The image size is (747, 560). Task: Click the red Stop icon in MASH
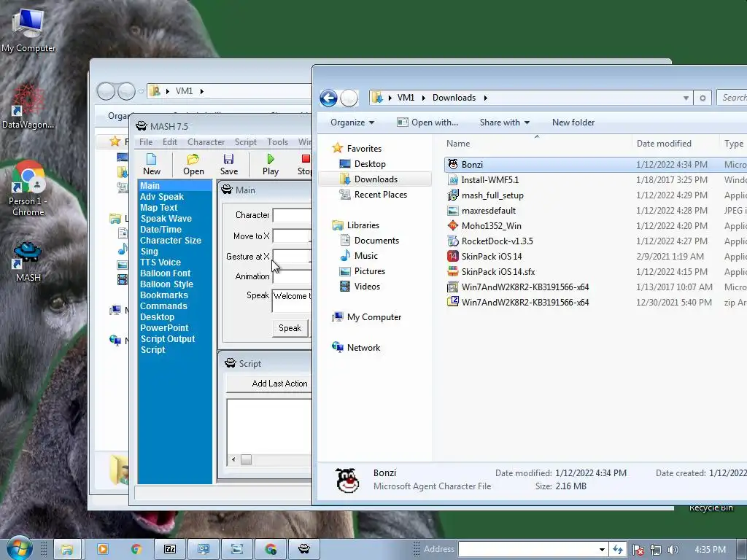pyautogui.click(x=306, y=158)
